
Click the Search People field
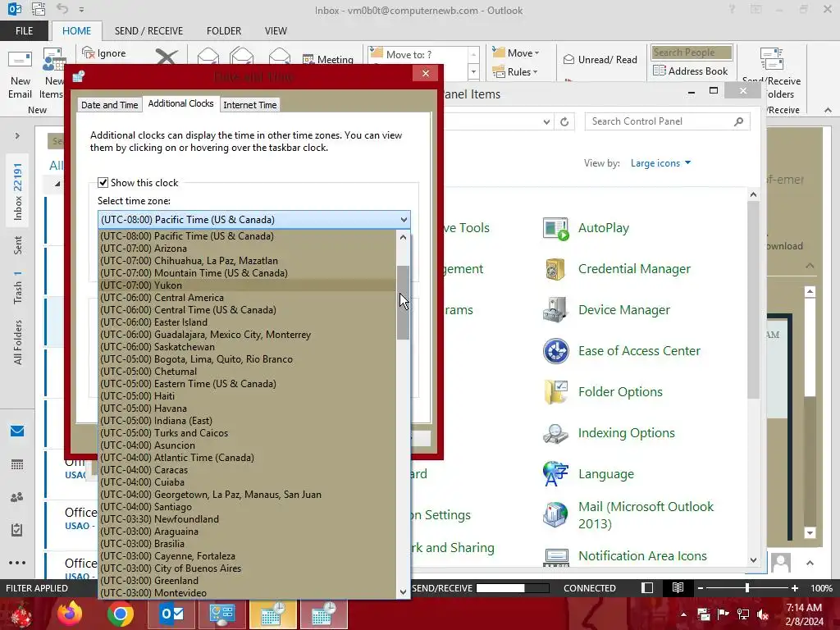(x=692, y=52)
